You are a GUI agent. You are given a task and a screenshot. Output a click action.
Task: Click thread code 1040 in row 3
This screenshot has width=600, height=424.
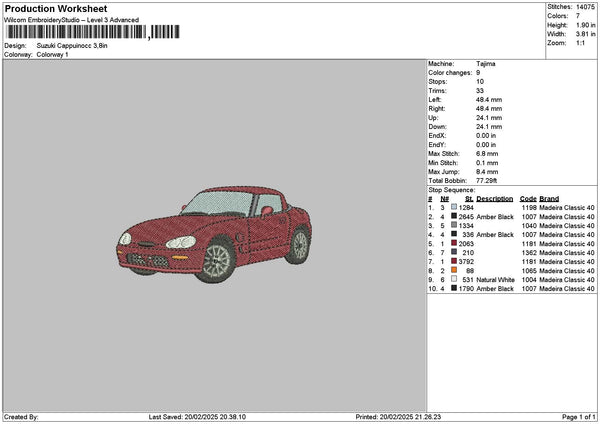point(529,226)
